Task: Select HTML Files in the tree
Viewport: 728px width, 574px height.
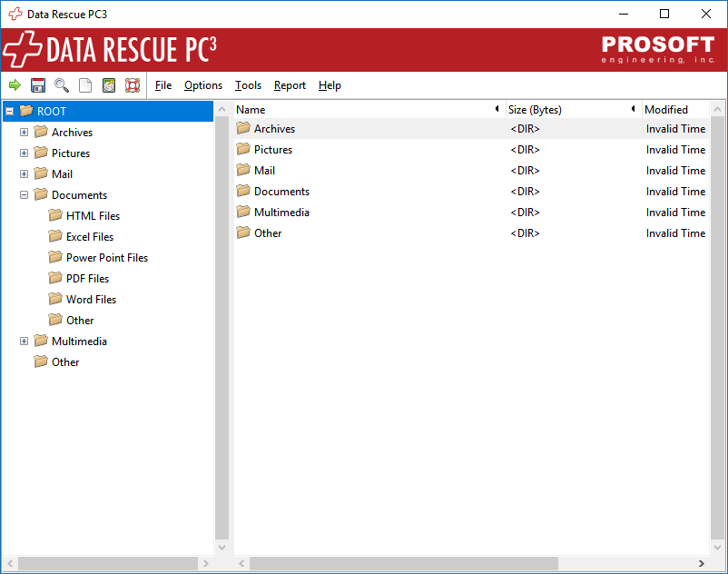Action: click(x=93, y=216)
